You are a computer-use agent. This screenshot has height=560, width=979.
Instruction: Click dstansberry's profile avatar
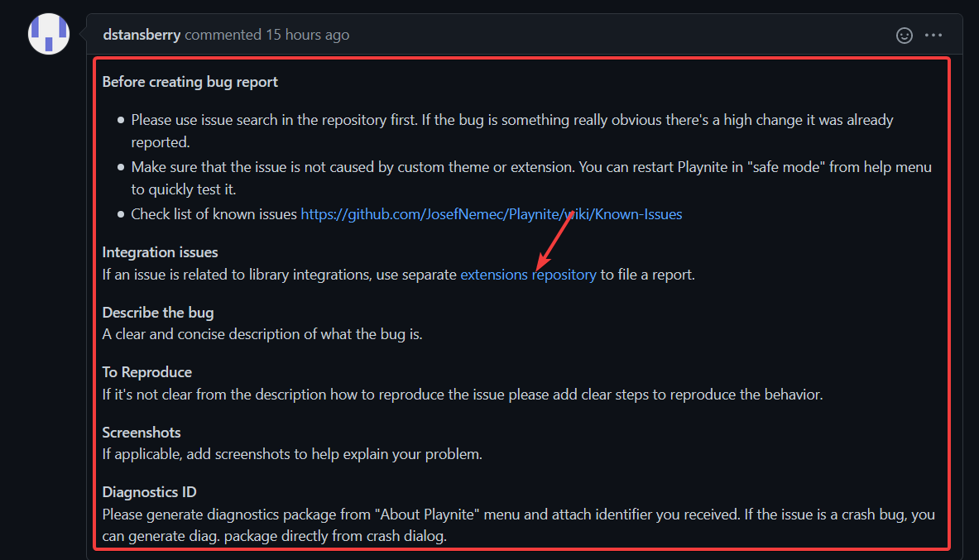(x=48, y=34)
